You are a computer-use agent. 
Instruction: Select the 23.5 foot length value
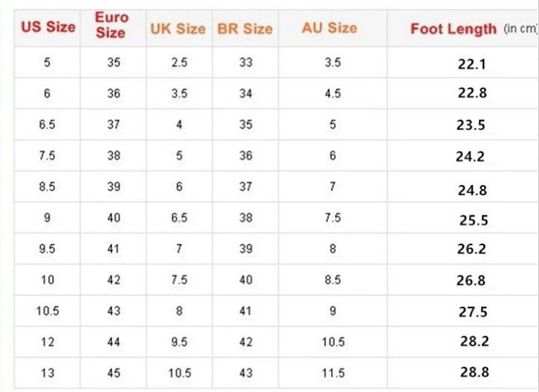click(x=470, y=126)
